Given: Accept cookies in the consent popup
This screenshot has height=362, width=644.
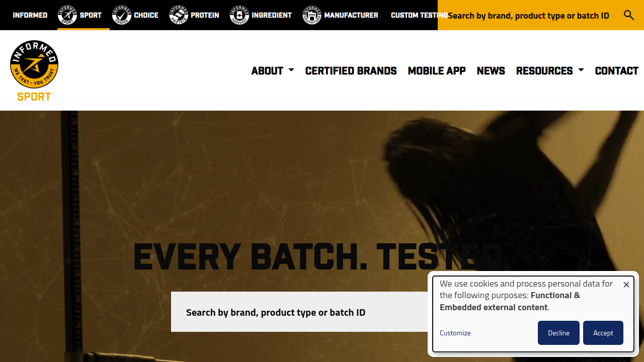Looking at the screenshot, I should pyautogui.click(x=603, y=333).
